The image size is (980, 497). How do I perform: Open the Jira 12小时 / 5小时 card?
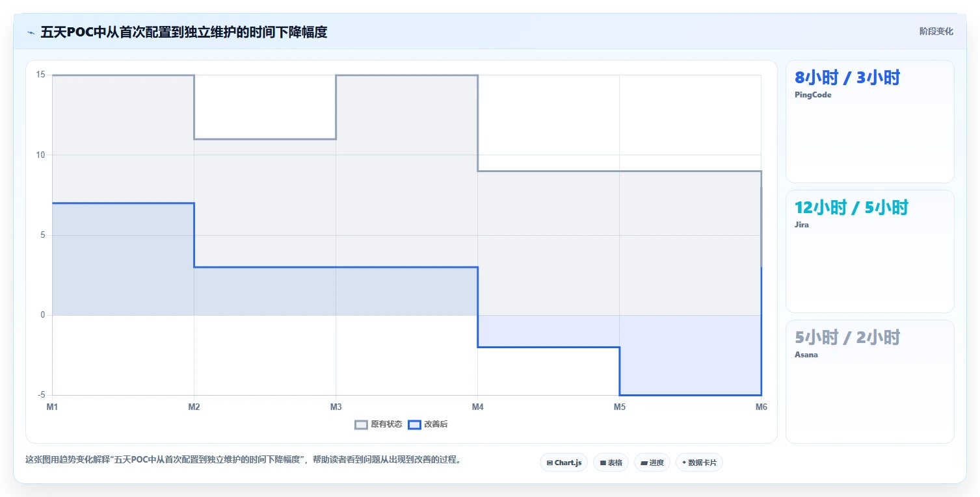870,251
